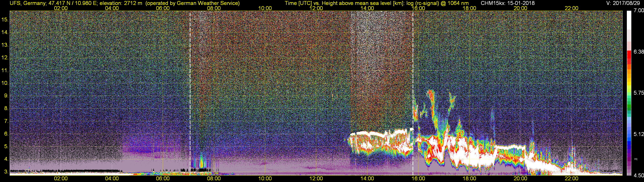Click the 'log (rc-signal) @ 1064 nm' text
Viewport: 644px width, 182px height.
(437, 3)
